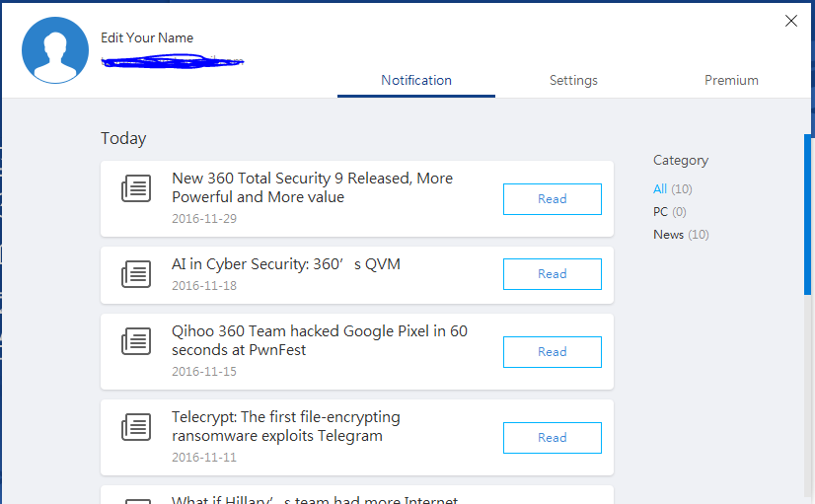Image resolution: width=815 pixels, height=504 pixels.
Task: Go to the Premium tab
Action: pos(731,80)
